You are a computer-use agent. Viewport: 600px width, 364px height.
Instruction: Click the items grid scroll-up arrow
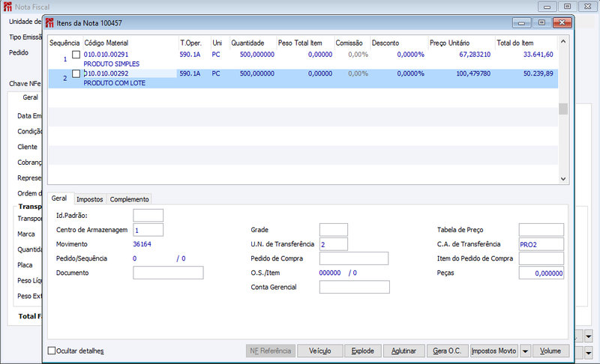(563, 40)
